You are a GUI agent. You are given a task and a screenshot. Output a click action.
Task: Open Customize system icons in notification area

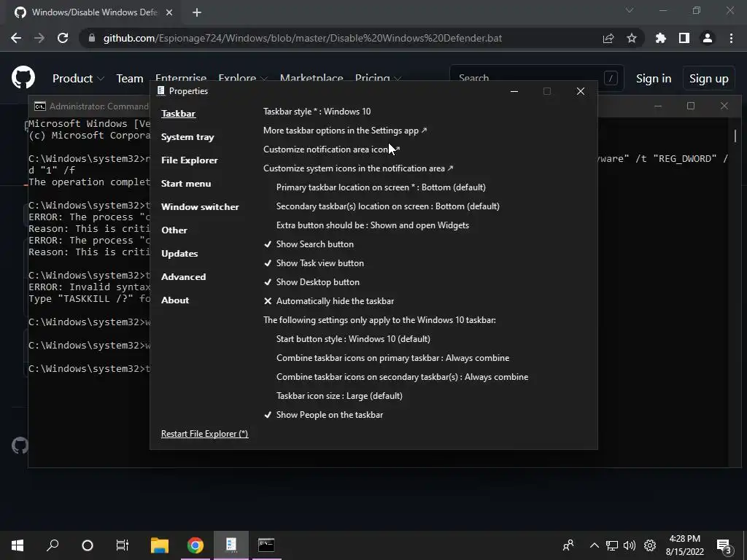[358, 168]
